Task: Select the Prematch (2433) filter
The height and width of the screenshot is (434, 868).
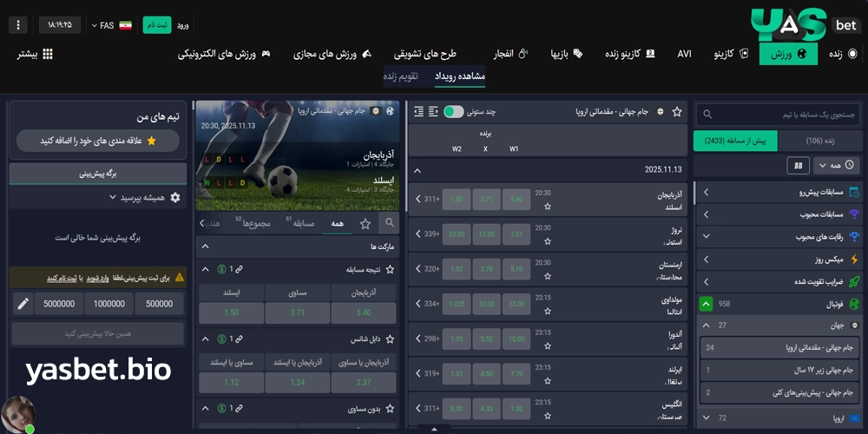Action: [736, 141]
